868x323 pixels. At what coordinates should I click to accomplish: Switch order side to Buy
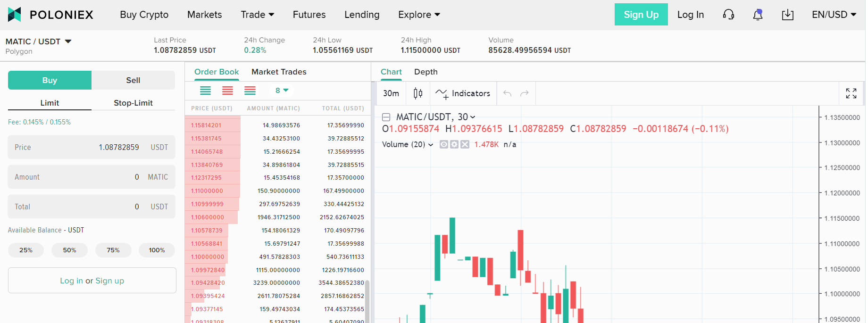coord(50,80)
